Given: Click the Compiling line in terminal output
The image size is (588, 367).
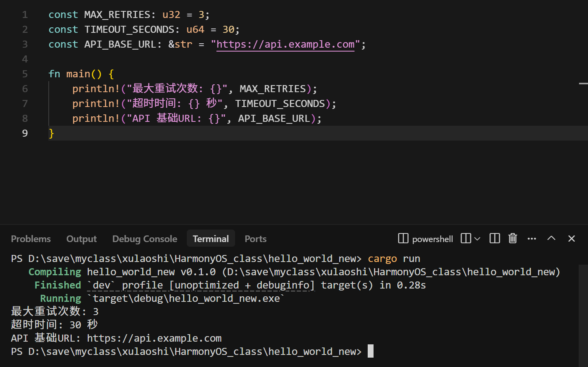Looking at the screenshot, I should tap(294, 272).
